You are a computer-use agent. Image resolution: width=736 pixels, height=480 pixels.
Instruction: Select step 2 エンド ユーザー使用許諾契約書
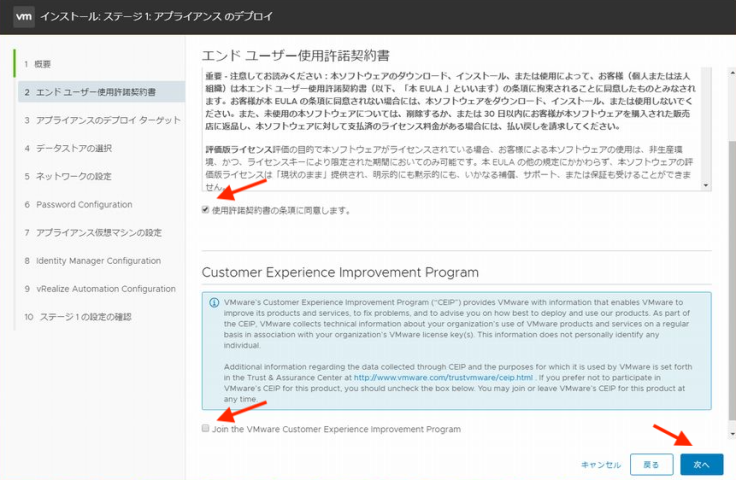101,92
